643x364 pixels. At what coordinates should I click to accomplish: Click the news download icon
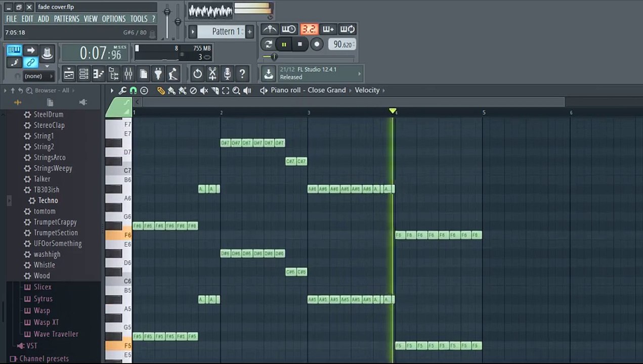[x=269, y=73]
